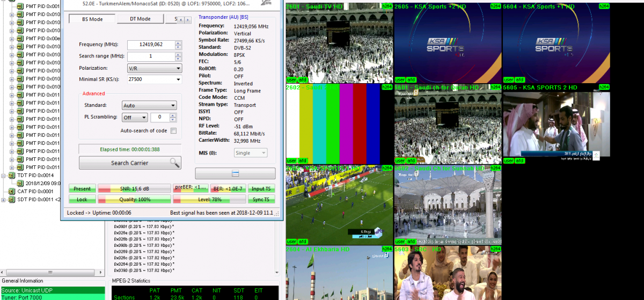The image size is (644, 300).
Task: Select the 2601 Saudi TV HD video preview
Action: 339,43
